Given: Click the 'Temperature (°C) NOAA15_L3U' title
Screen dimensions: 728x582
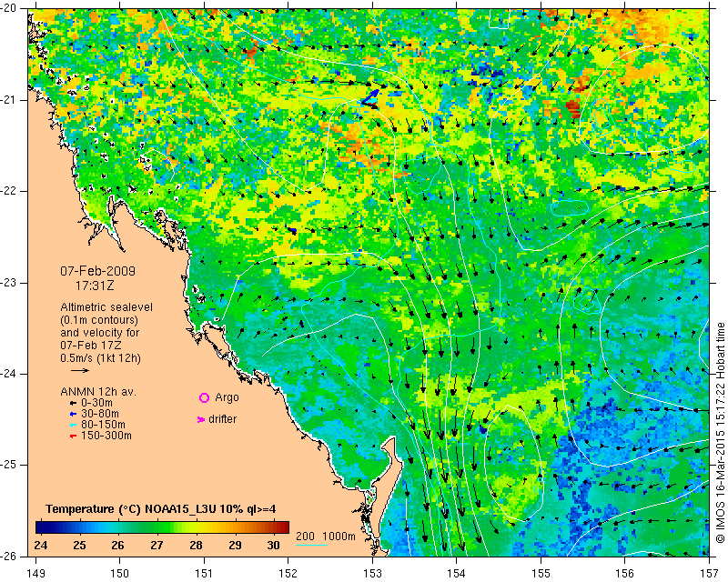Looking at the screenshot, I should [x=132, y=509].
